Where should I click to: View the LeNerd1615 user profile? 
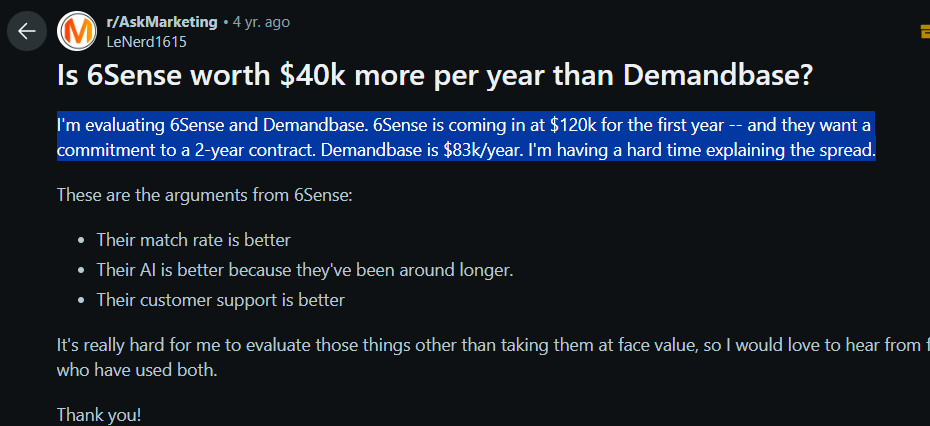(146, 42)
